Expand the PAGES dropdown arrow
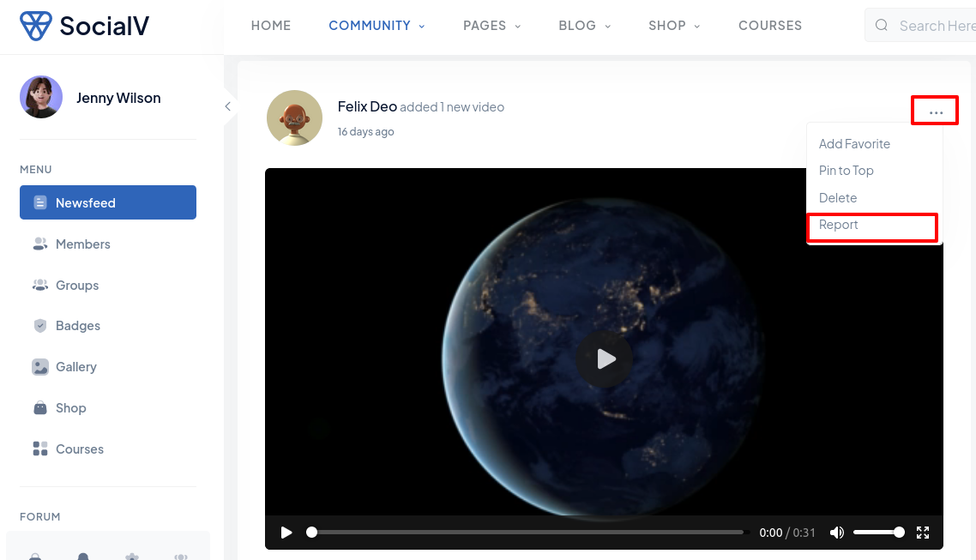Screen dimensions: 976x560 coord(517,26)
